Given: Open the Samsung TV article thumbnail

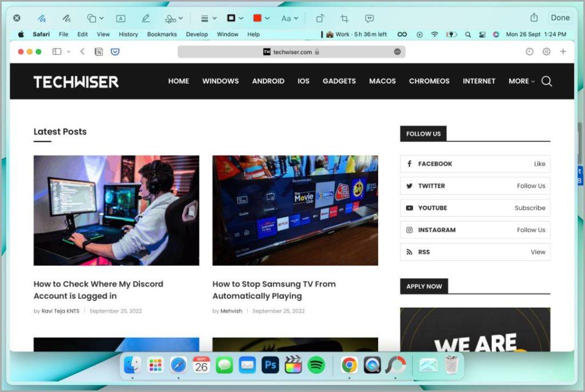Looking at the screenshot, I should click(295, 211).
